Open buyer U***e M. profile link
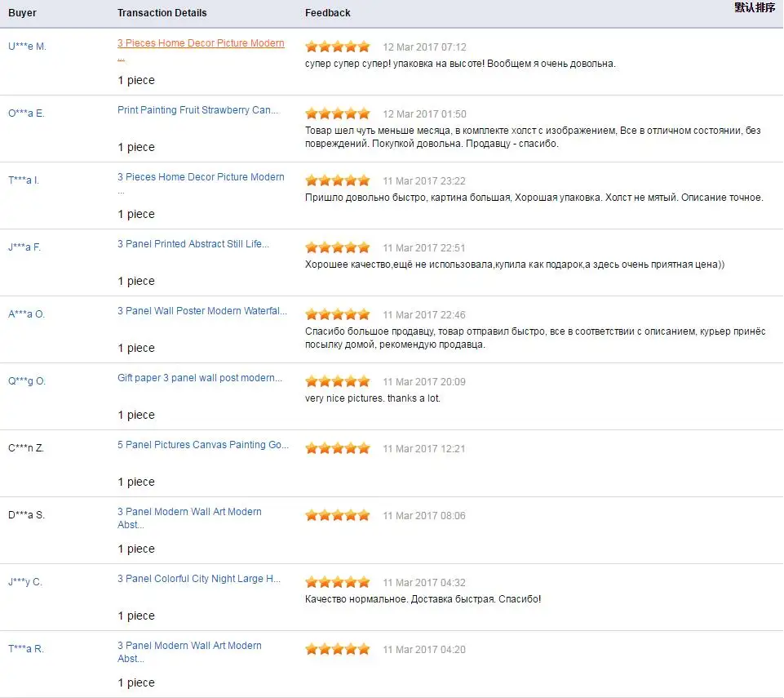 tap(27, 47)
